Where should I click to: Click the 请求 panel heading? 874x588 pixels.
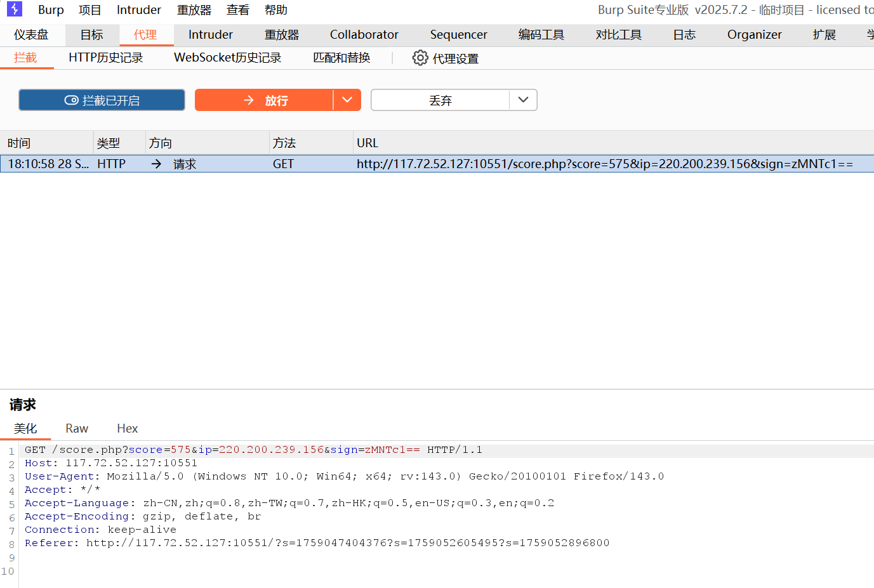23,405
